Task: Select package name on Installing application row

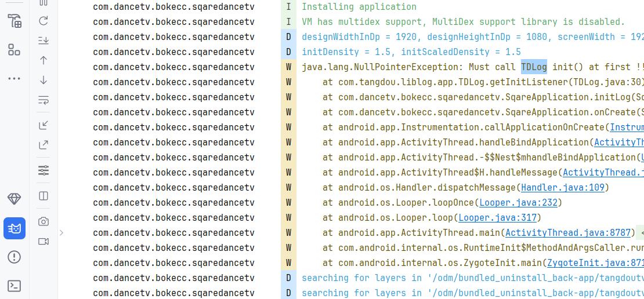Action: coord(173,7)
